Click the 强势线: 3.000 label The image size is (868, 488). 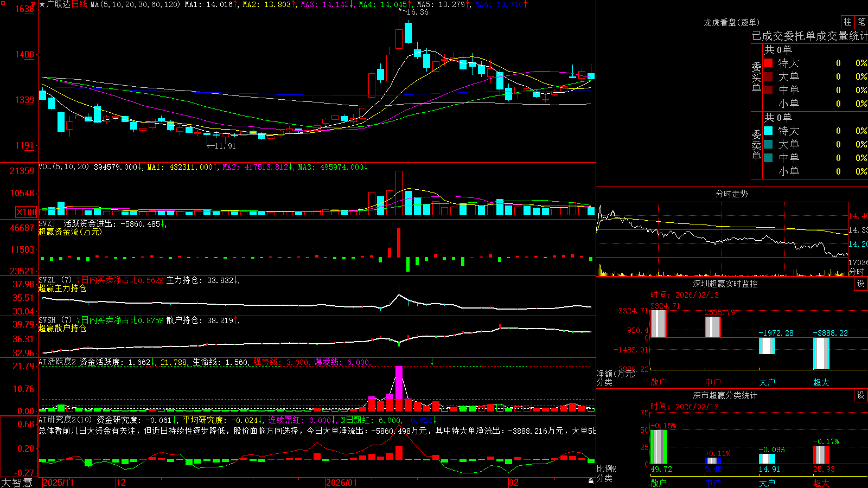pyautogui.click(x=282, y=362)
